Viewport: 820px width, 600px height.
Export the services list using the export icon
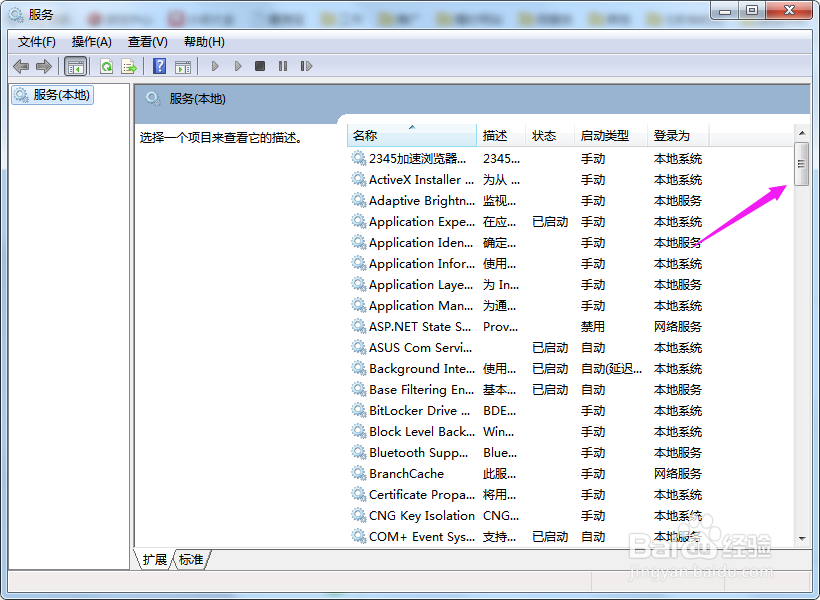[127, 66]
